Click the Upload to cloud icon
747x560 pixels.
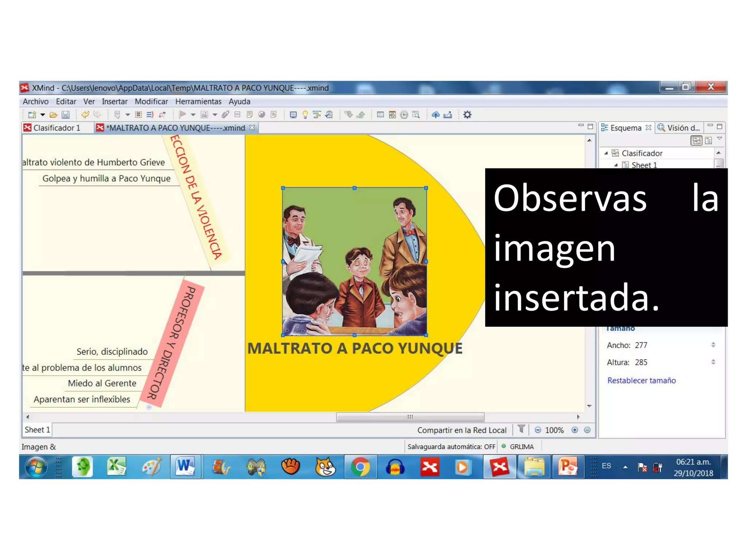436,115
